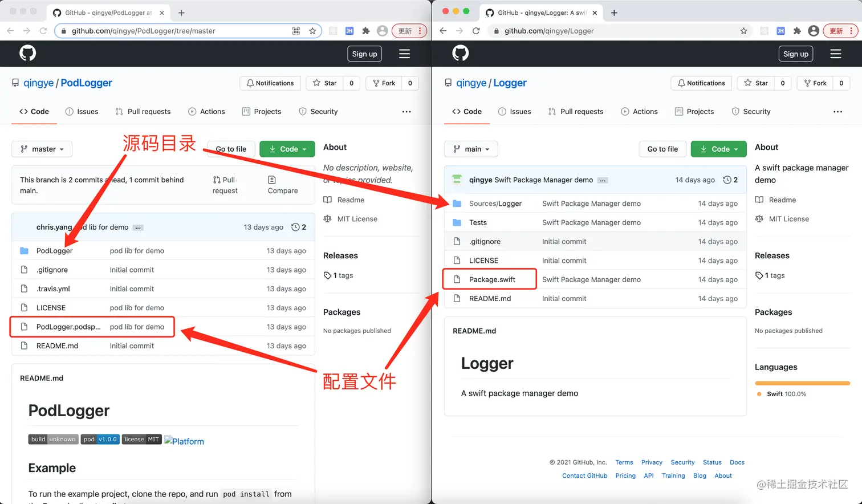Open Compare dropdown in PodLogger repo
The height and width of the screenshot is (504, 862).
(283, 185)
